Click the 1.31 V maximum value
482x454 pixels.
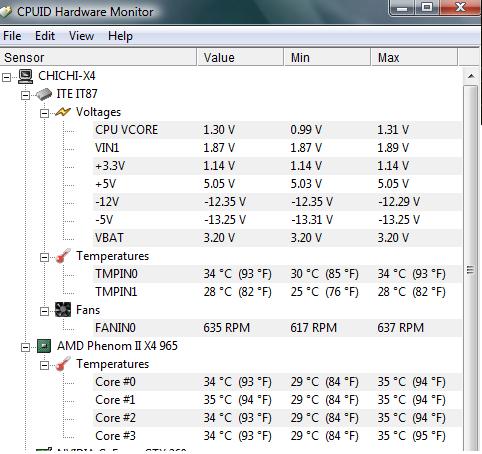point(393,130)
